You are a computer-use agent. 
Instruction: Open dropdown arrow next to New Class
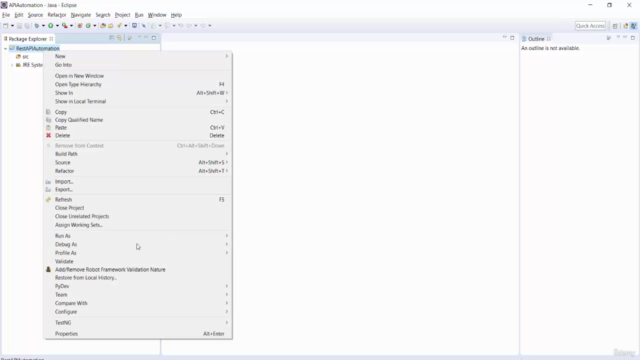95,26
